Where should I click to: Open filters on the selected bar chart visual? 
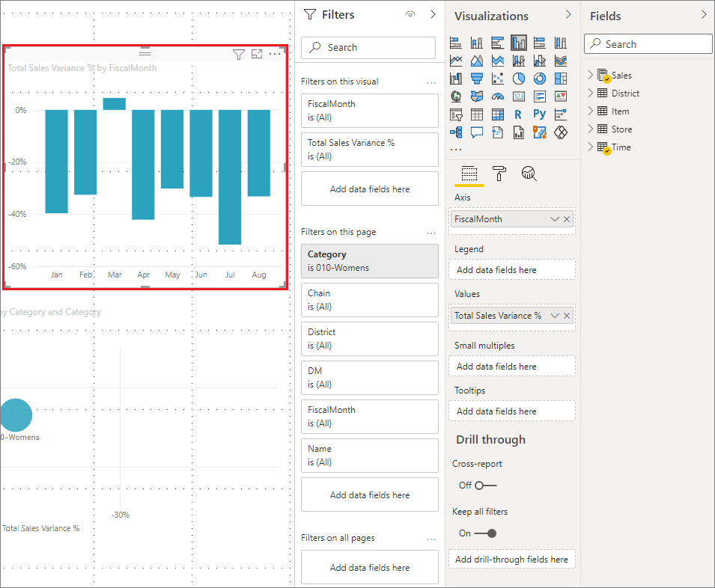tap(239, 55)
